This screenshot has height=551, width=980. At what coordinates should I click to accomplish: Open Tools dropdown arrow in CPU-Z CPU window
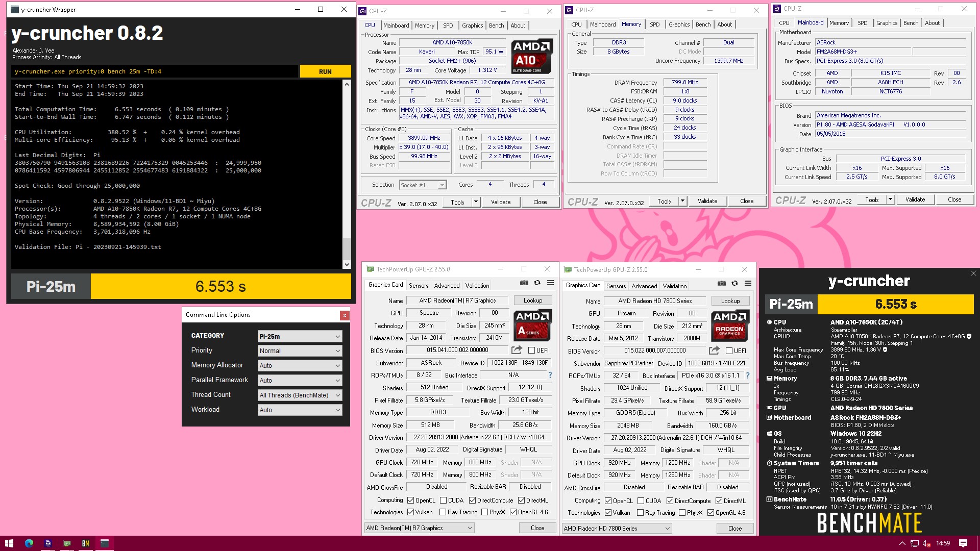(476, 202)
